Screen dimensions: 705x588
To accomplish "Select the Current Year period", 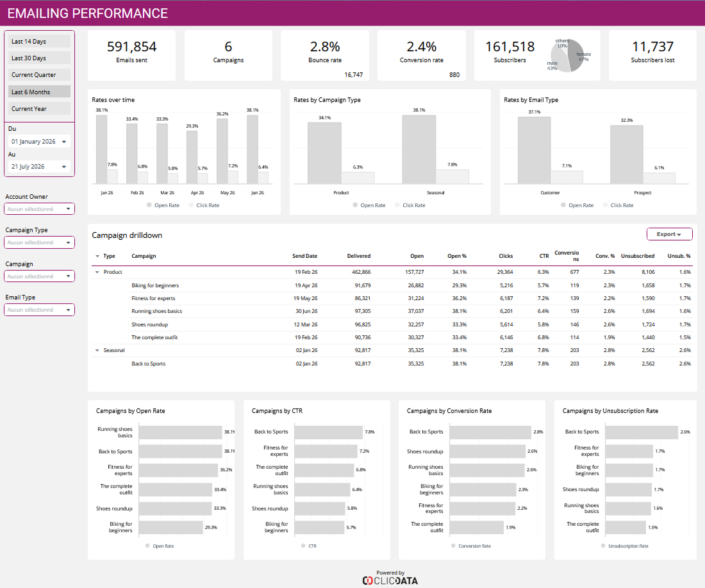I will click(x=39, y=108).
